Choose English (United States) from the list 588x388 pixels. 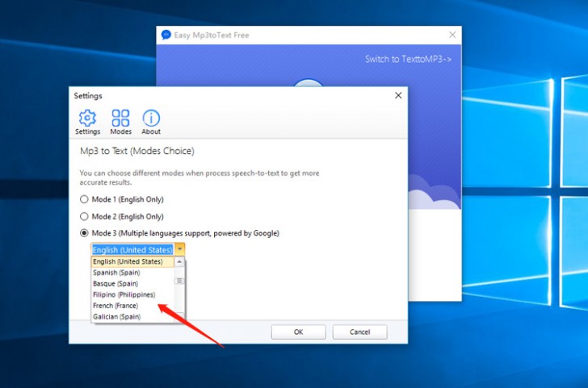[x=132, y=261]
